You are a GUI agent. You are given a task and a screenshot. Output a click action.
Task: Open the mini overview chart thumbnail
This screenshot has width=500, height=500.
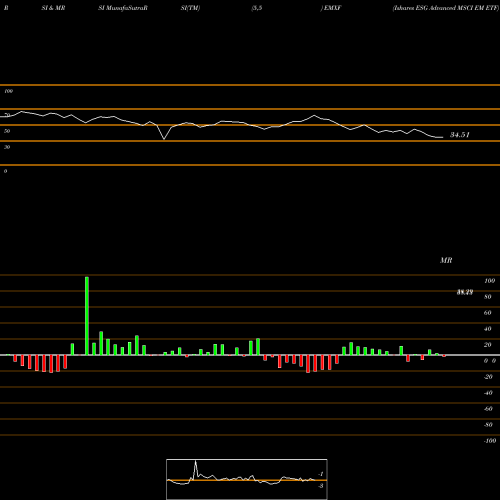247,479
